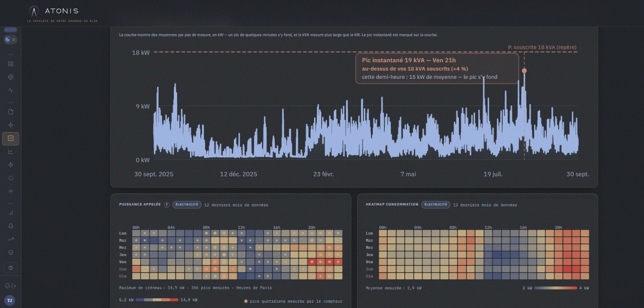This screenshot has width=644, height=308.
Task: Click Moyenne mesurée 2,9 kW text
Action: (x=393, y=288)
